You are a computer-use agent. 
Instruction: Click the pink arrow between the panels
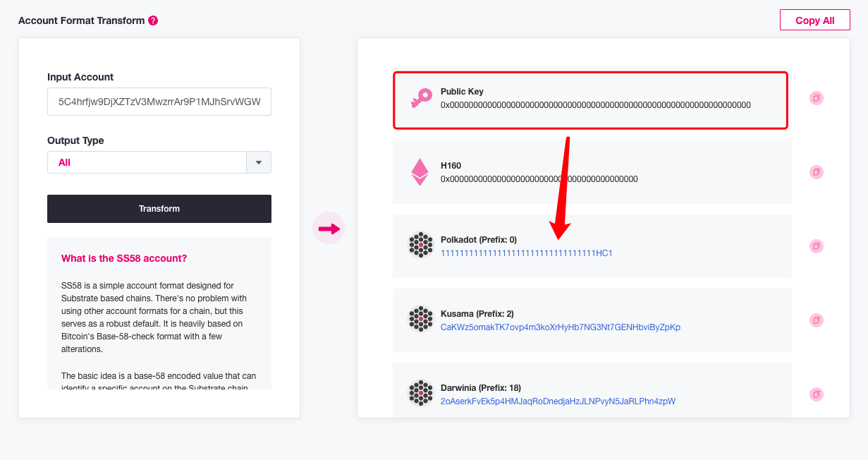[x=329, y=228]
